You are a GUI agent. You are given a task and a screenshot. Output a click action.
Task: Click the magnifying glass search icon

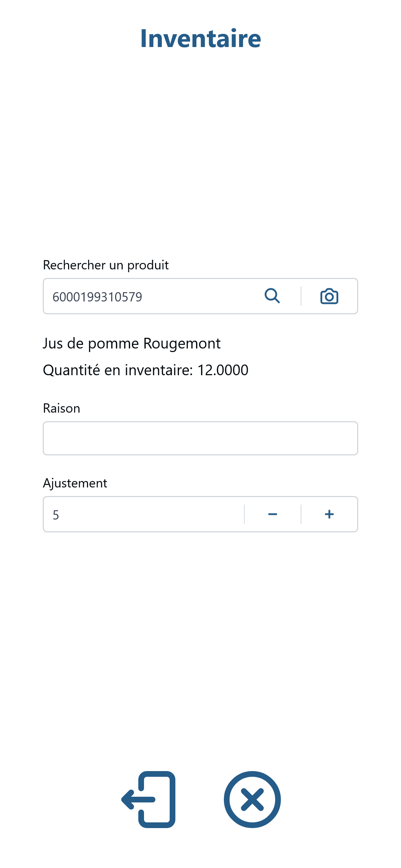(x=272, y=296)
